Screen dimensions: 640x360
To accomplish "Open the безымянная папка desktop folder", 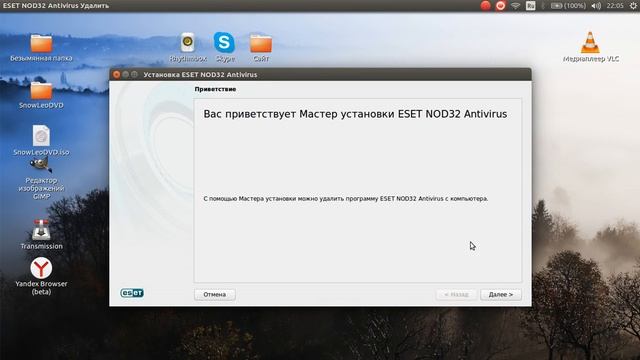I will tap(41, 44).
